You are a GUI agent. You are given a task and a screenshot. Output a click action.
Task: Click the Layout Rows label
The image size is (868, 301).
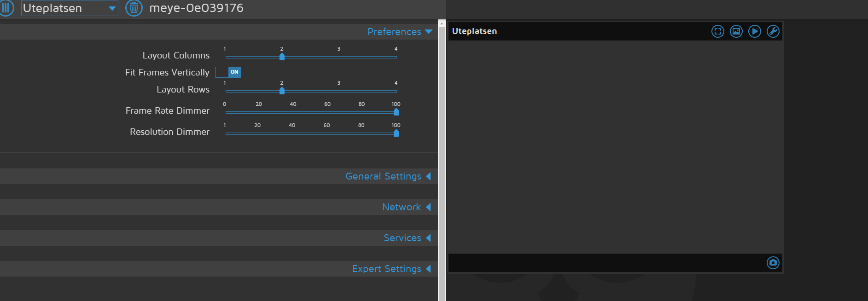tap(183, 89)
